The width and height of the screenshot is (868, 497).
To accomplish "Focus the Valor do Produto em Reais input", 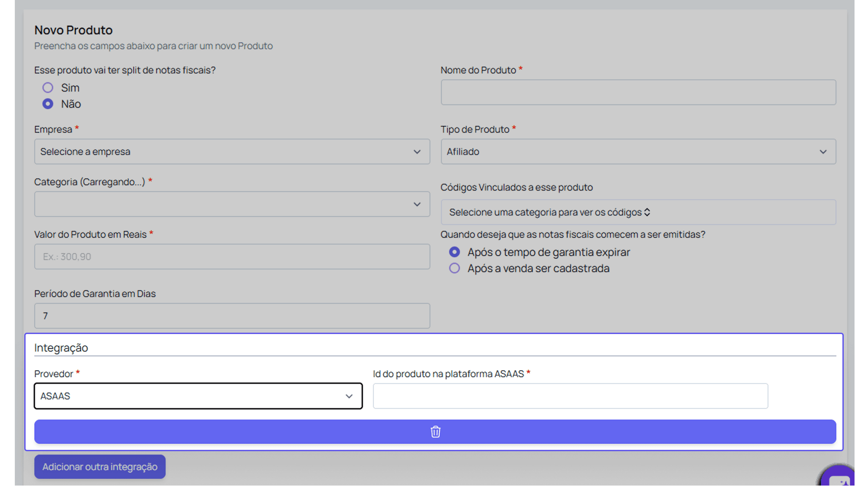I will [232, 257].
